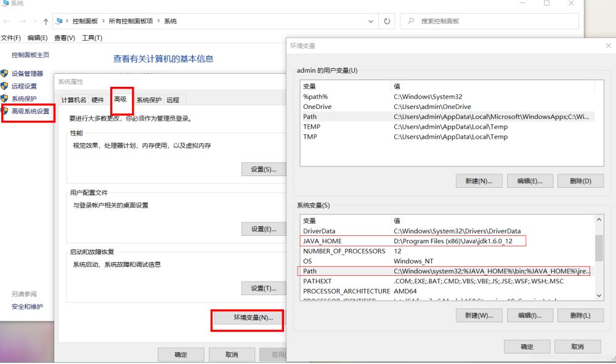Click the search magnifier icon
The height and width of the screenshot is (364, 616).
411,21
